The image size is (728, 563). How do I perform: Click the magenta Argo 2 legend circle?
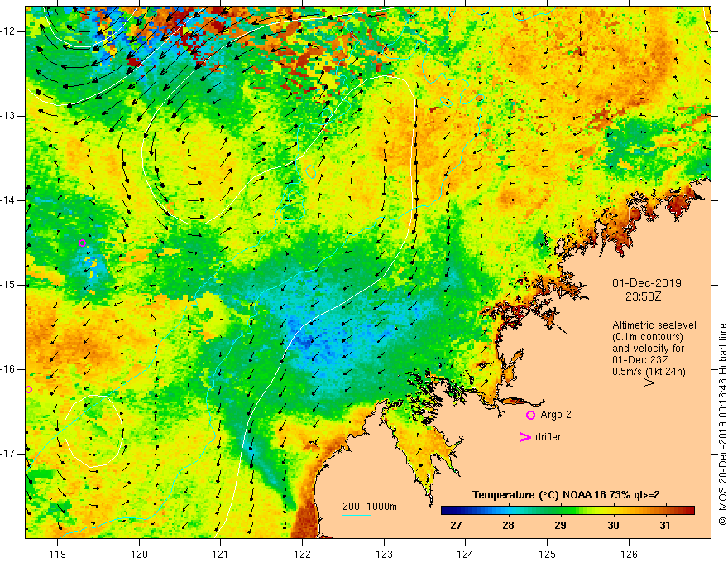[530, 416]
